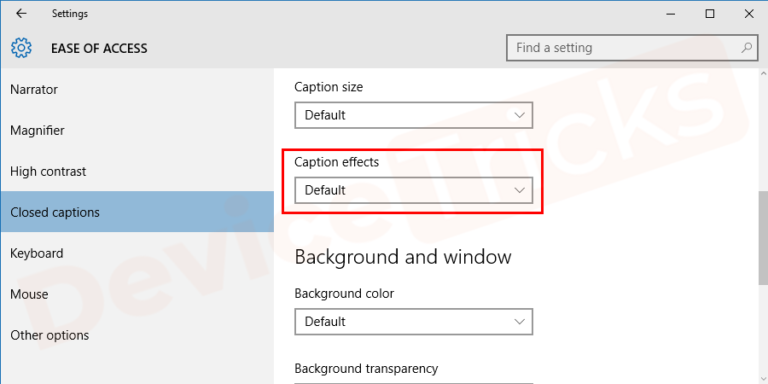
Task: Open the Caption effects dropdown
Action: [x=413, y=190]
